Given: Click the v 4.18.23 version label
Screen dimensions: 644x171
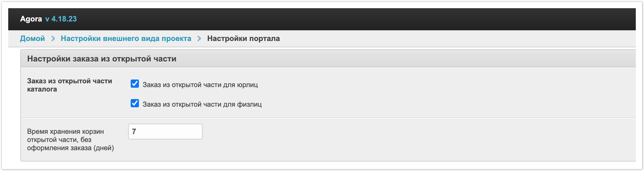Looking at the screenshot, I should pyautogui.click(x=61, y=19).
